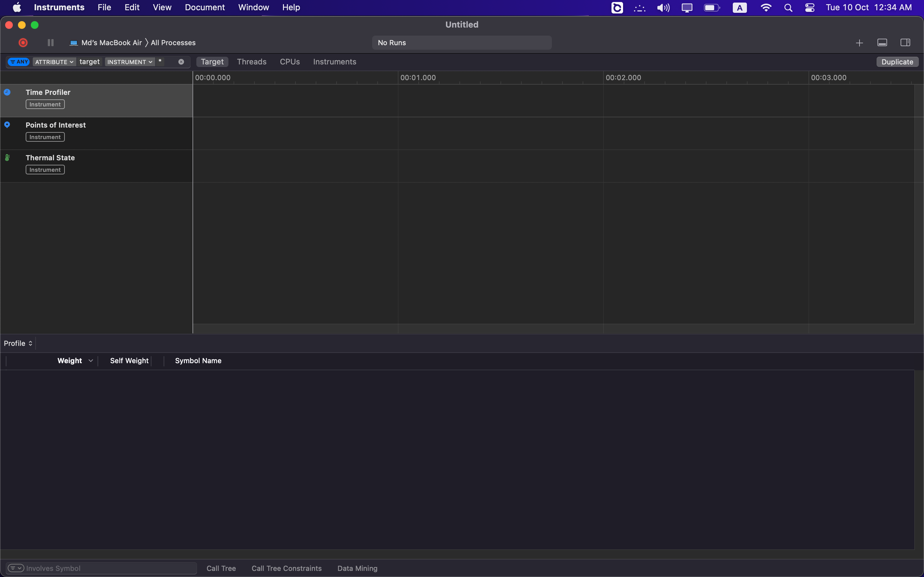Toggle the ANY filter selector

[18, 61]
